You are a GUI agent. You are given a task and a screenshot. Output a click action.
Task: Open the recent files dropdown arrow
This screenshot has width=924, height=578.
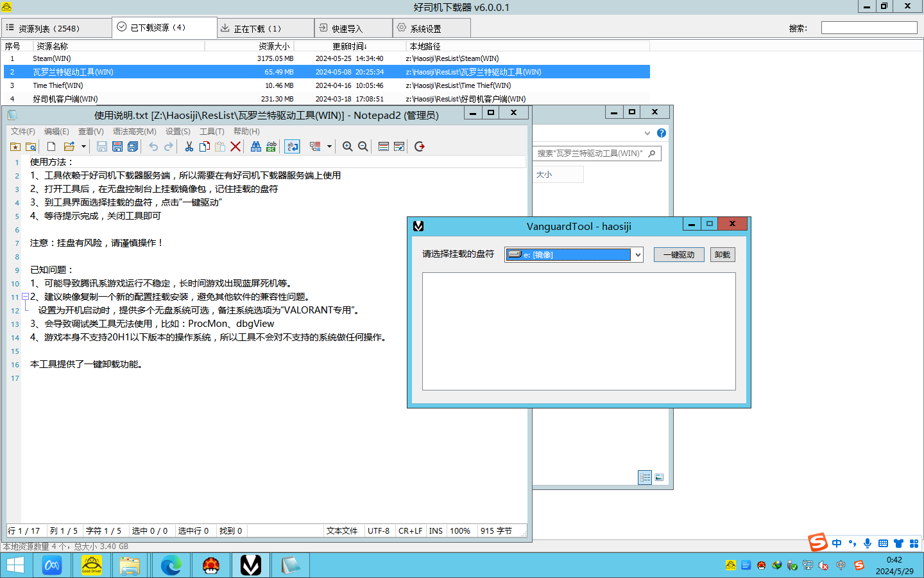83,146
